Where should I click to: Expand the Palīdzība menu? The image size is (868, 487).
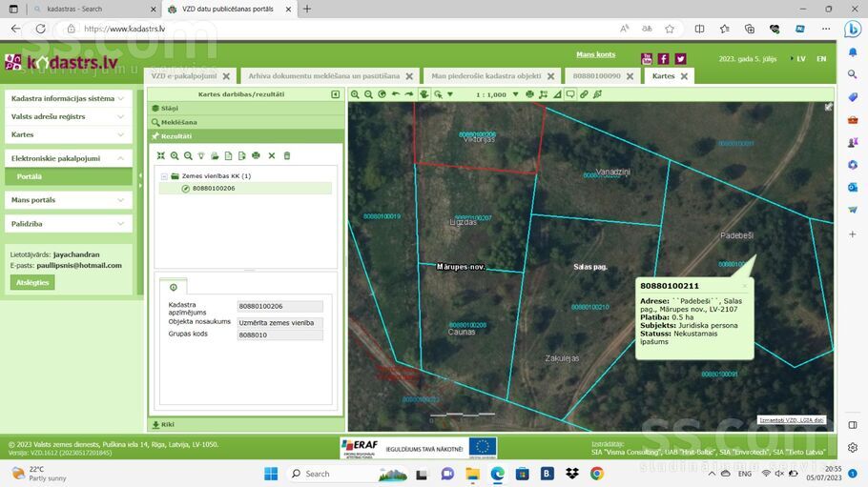(x=68, y=224)
